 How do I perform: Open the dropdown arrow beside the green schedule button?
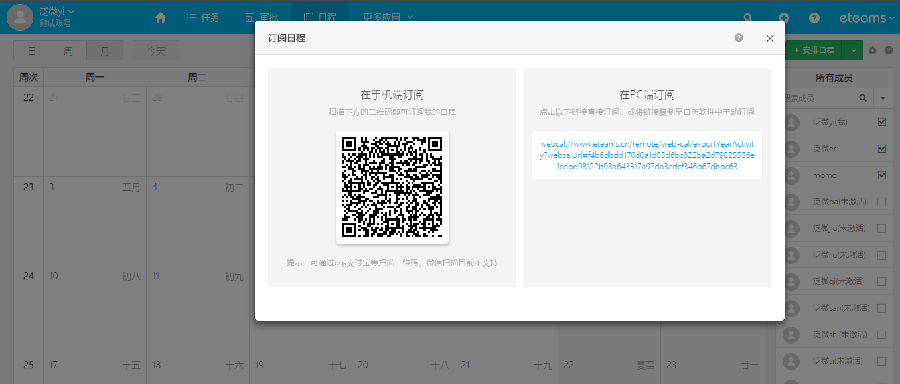click(854, 51)
